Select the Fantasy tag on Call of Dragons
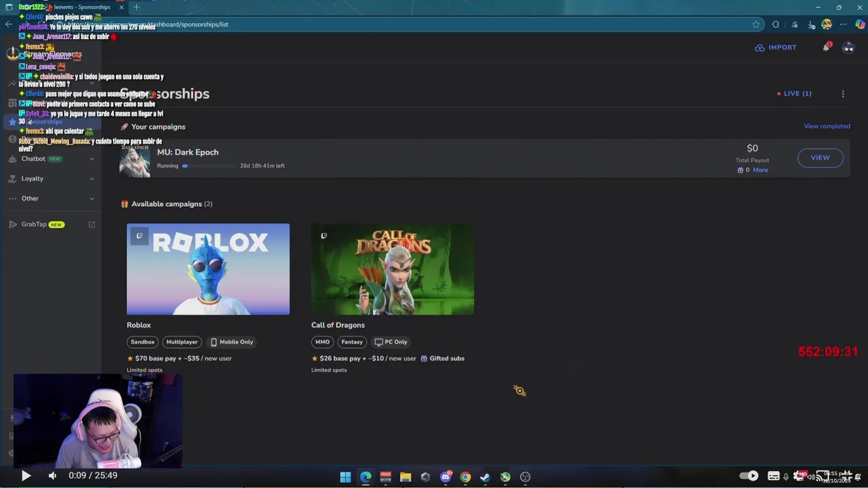The width and height of the screenshot is (868, 488). (352, 342)
